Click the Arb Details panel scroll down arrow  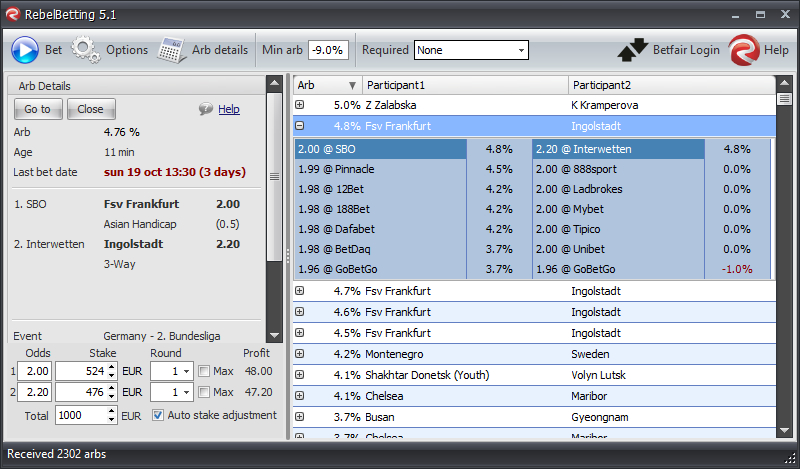(x=274, y=335)
